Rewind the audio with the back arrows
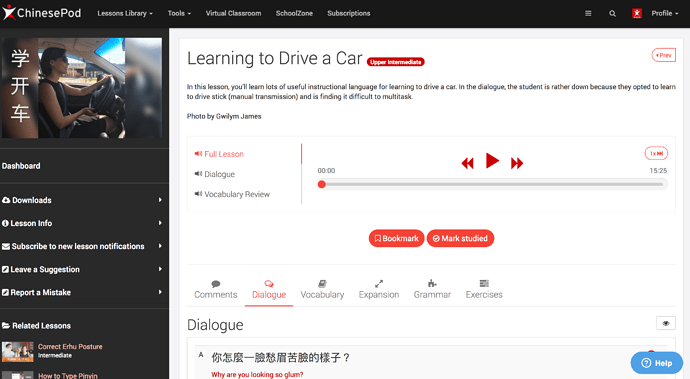Image resolution: width=690 pixels, height=379 pixels. pyautogui.click(x=467, y=163)
